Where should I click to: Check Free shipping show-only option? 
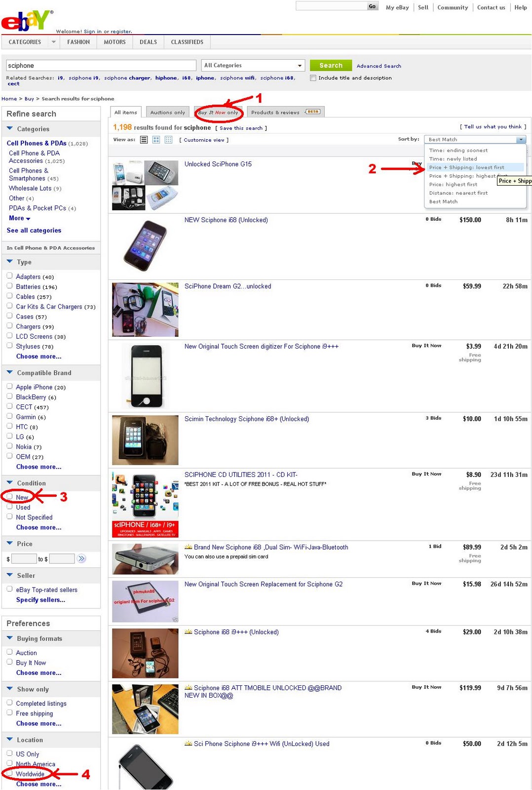[x=9, y=712]
